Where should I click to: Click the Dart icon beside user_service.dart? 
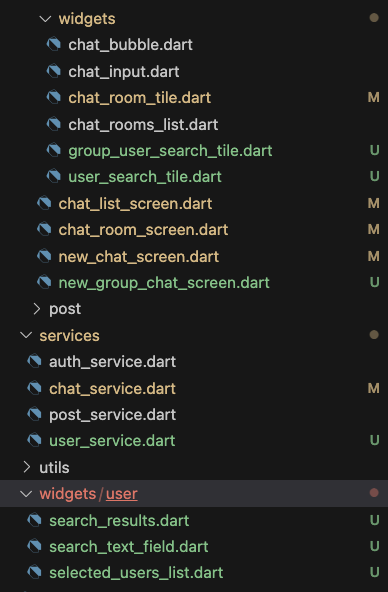(x=34, y=440)
